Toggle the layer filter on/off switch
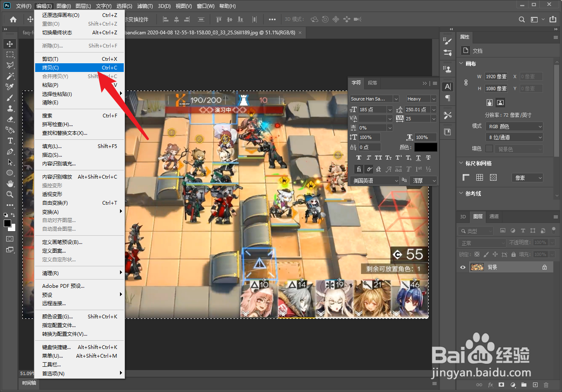The image size is (562, 392). click(554, 229)
